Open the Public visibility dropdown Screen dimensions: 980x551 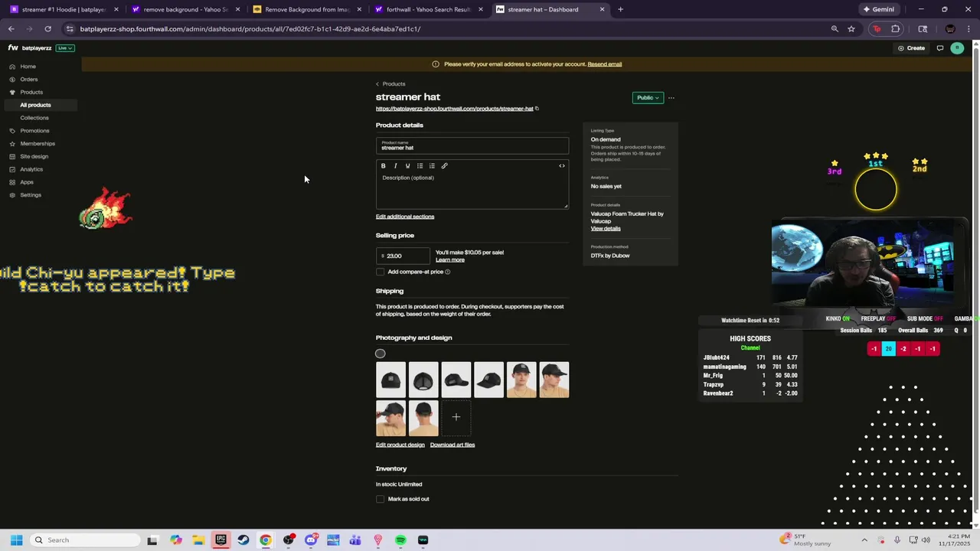coord(648,98)
